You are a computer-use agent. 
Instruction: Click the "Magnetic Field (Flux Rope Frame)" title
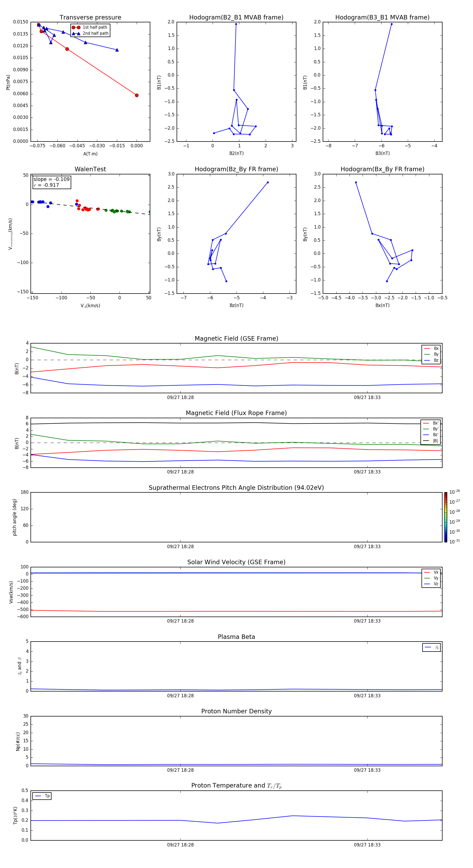coord(236,413)
